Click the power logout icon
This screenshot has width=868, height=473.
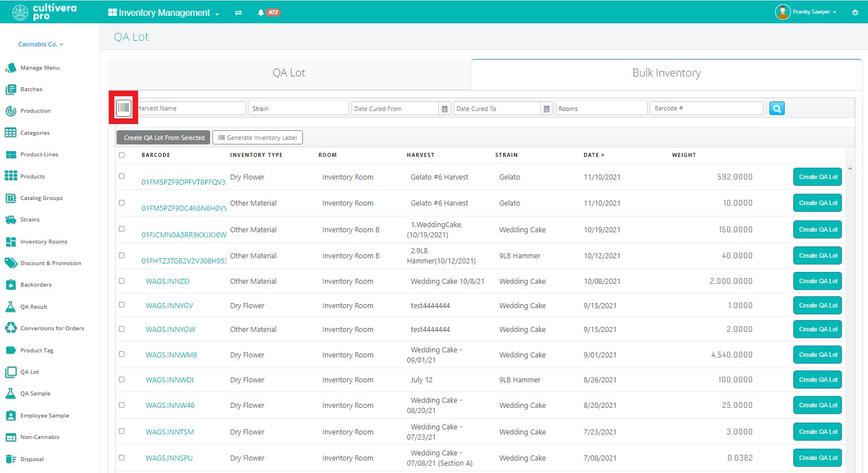(855, 12)
